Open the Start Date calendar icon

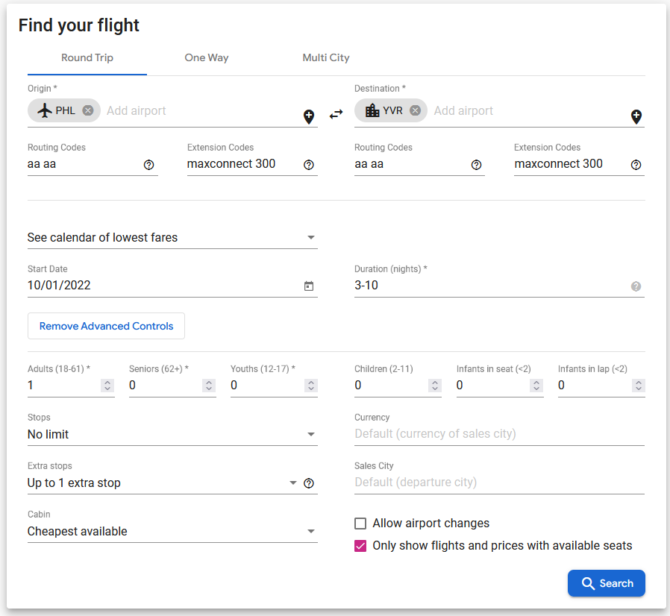pyautogui.click(x=309, y=286)
